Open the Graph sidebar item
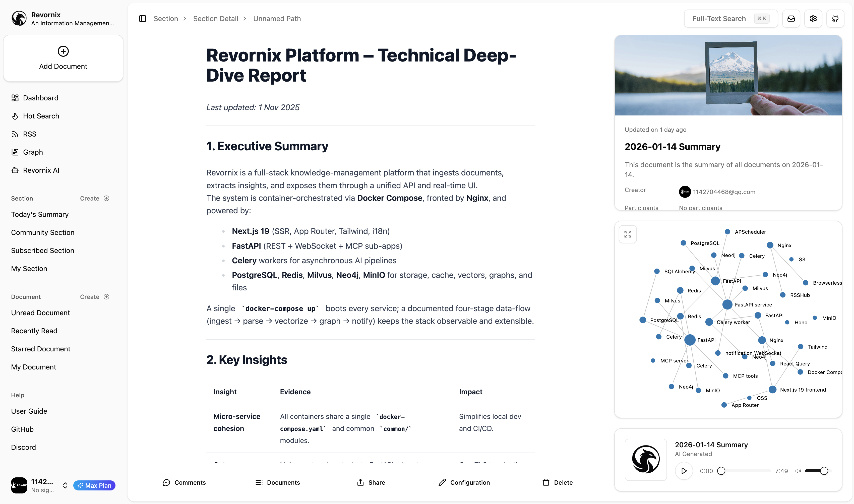Screen dimensions: 854x504 (33, 152)
